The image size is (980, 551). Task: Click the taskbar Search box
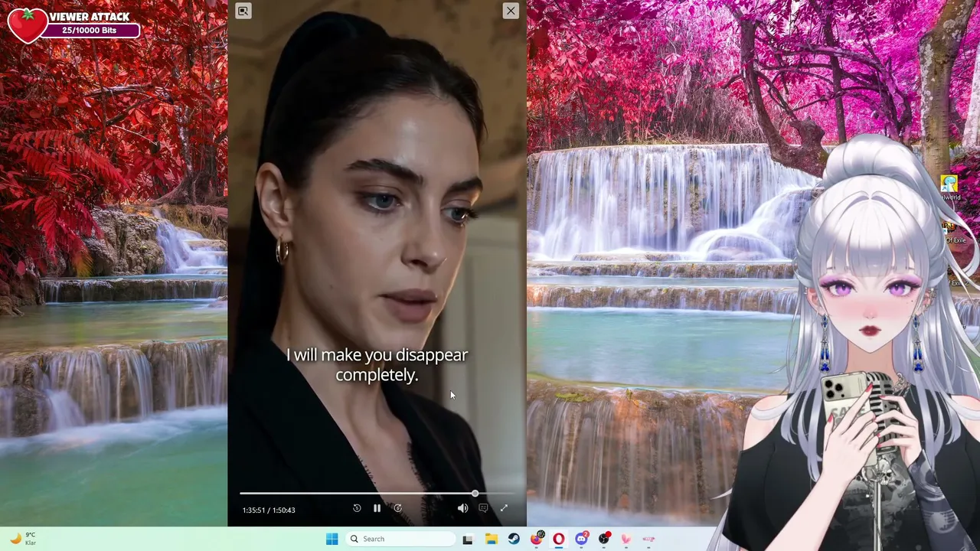pos(399,539)
